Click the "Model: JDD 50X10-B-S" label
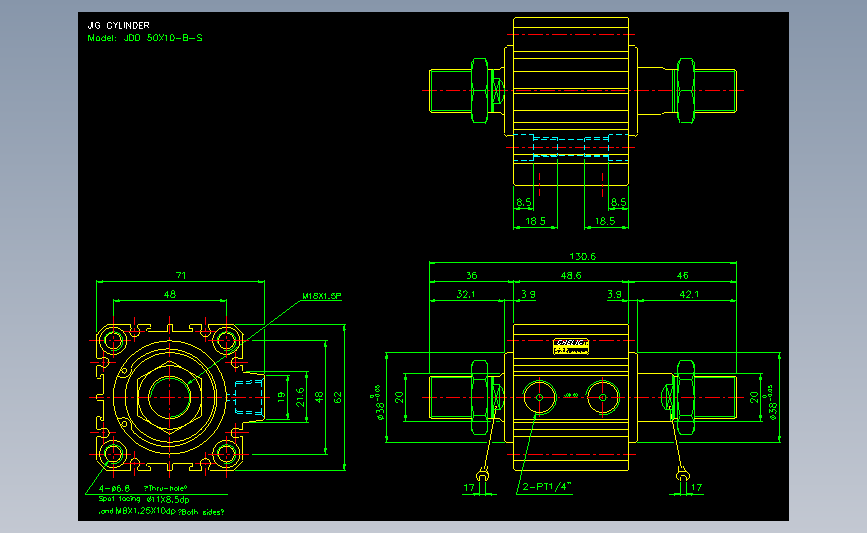This screenshot has width=867, height=533. point(145,38)
